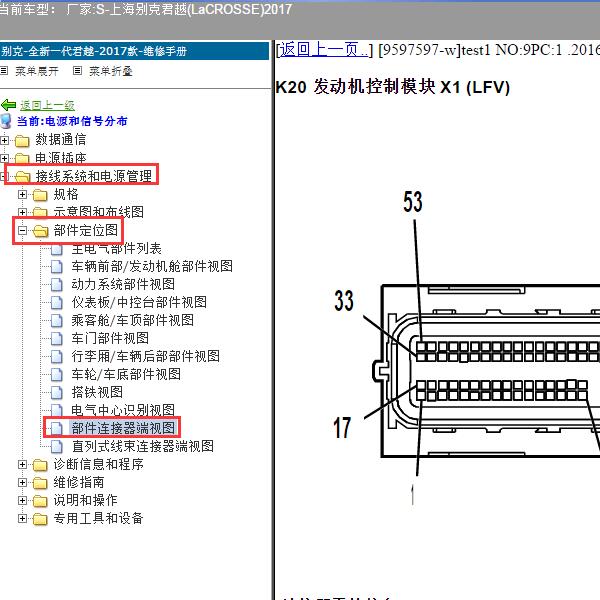Expand the 说明和操作 tree node
The image size is (600, 600).
point(22,500)
